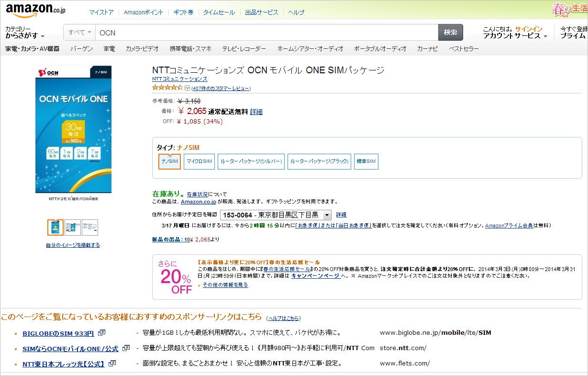Screen dimensions: 588x376
Task: Go to 携帯電話・スマホ category tab
Action: click(190, 49)
